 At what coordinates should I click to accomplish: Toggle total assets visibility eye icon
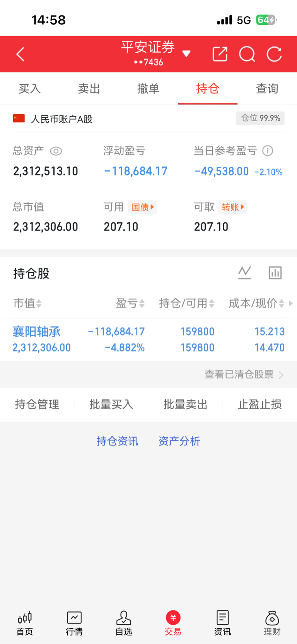pyautogui.click(x=56, y=151)
